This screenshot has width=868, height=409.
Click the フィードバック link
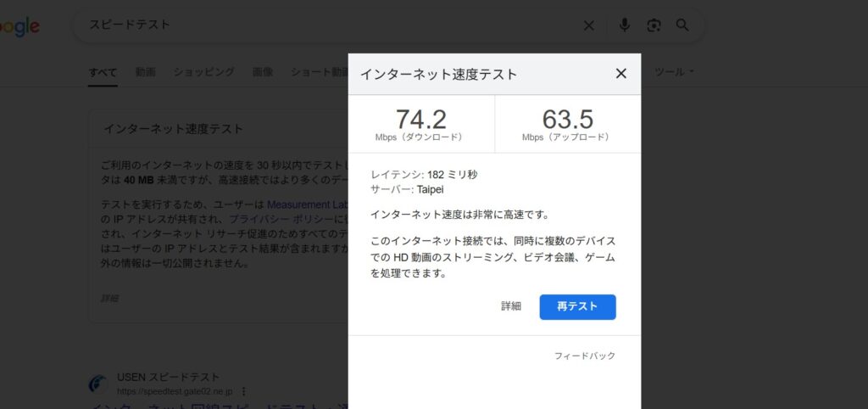coord(585,356)
